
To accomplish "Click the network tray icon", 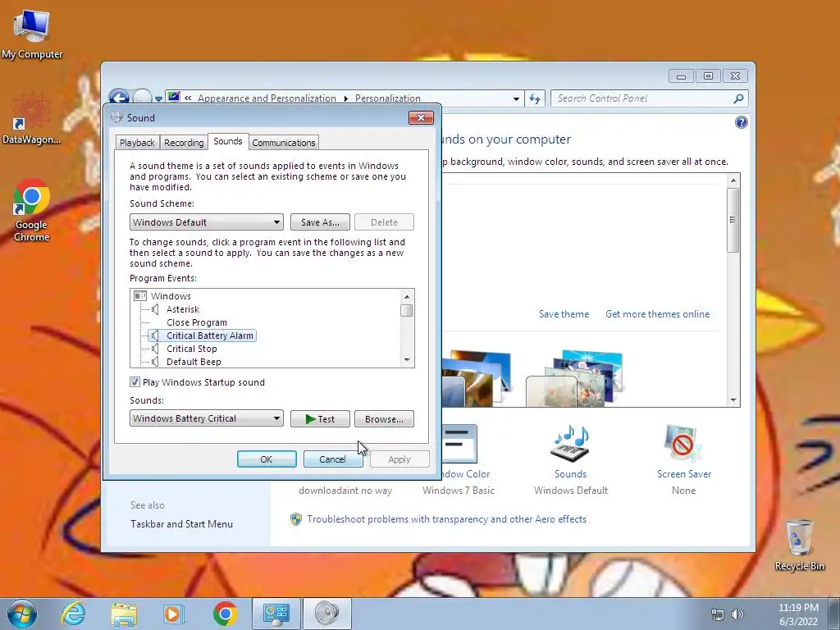I will tap(717, 614).
